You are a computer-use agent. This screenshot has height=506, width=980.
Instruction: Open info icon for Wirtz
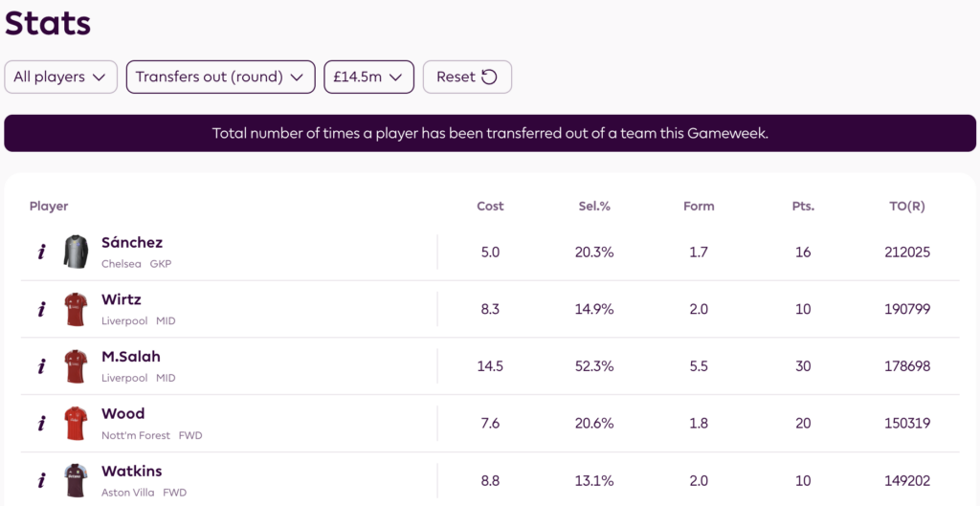point(41,310)
